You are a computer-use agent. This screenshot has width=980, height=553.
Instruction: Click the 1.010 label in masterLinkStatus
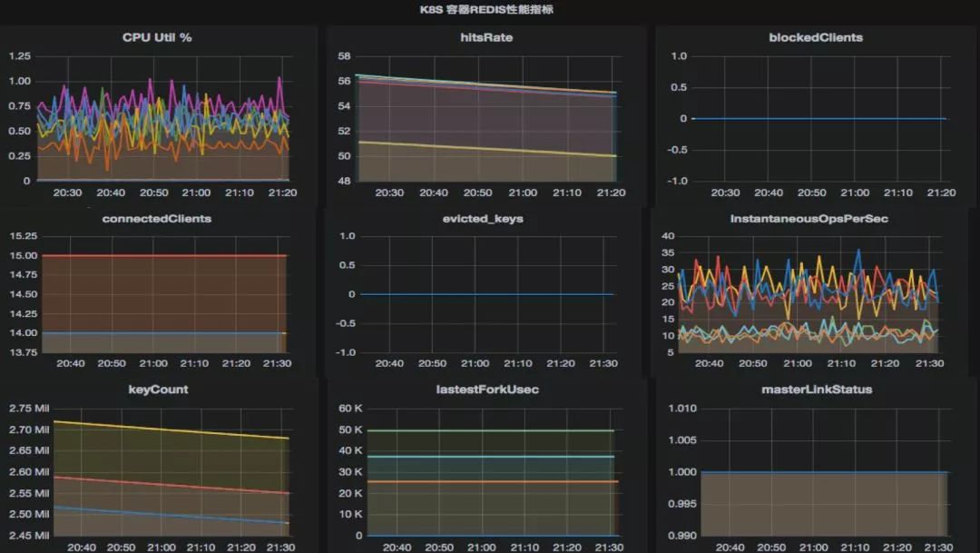681,409
